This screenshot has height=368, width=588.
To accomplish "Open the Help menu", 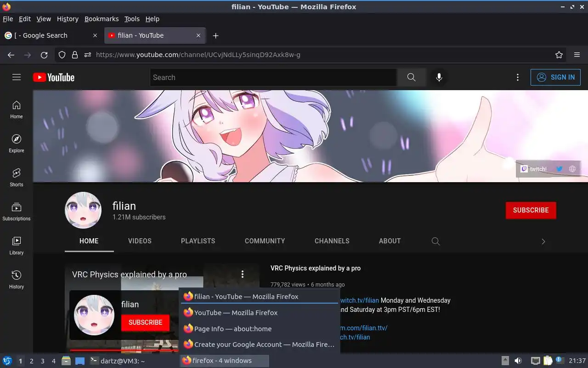I will (x=153, y=19).
